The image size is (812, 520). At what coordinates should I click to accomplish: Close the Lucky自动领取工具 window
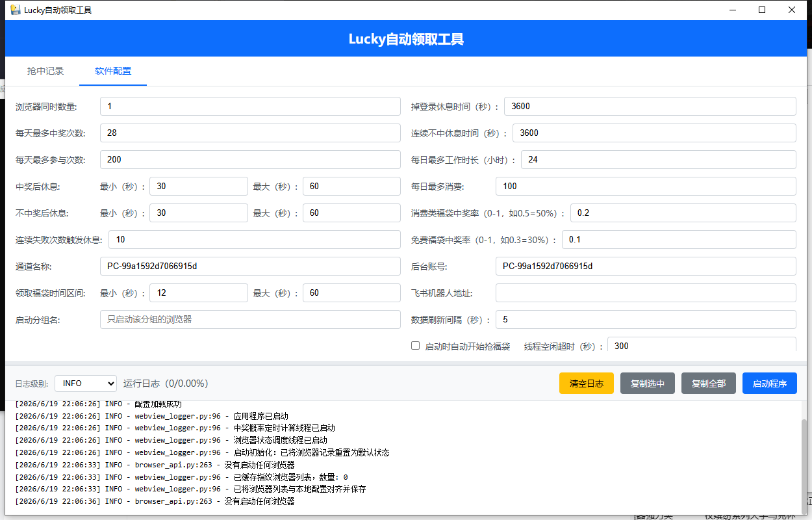[x=792, y=10]
